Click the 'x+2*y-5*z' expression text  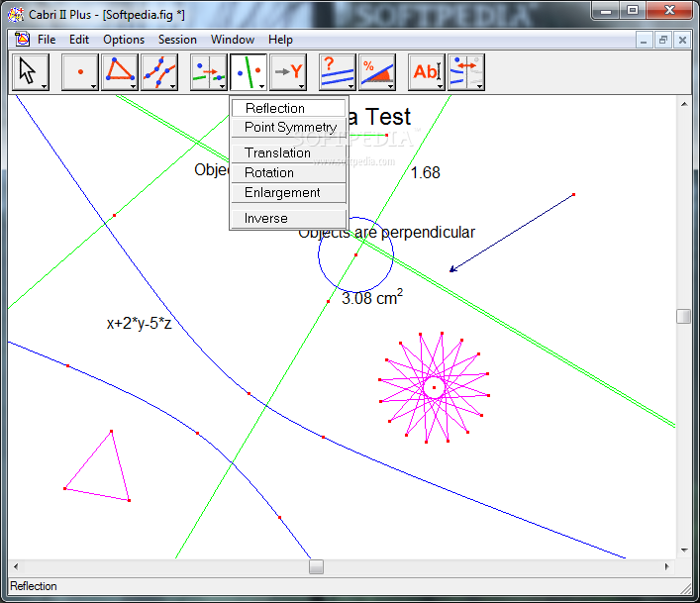pos(139,323)
